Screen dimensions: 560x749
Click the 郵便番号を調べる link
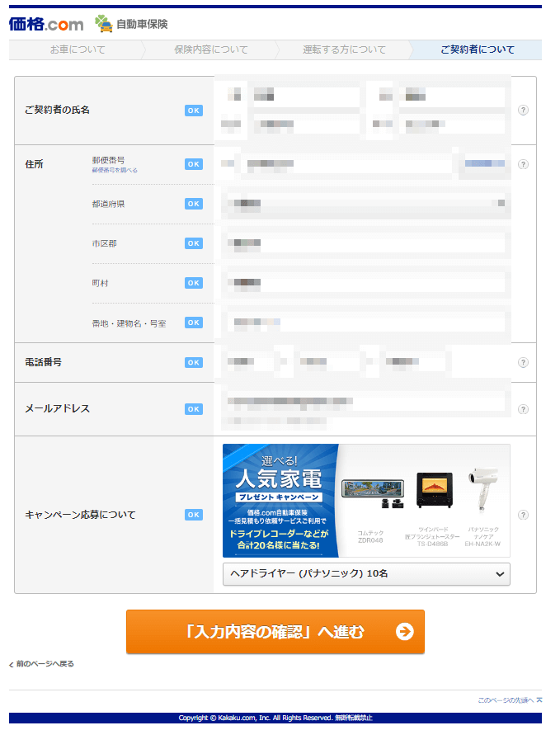click(x=115, y=171)
